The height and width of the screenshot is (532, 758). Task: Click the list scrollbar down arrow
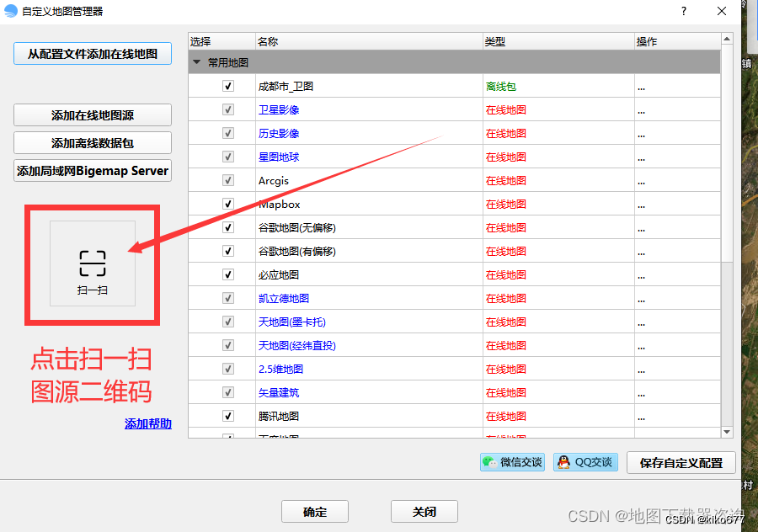click(x=727, y=432)
